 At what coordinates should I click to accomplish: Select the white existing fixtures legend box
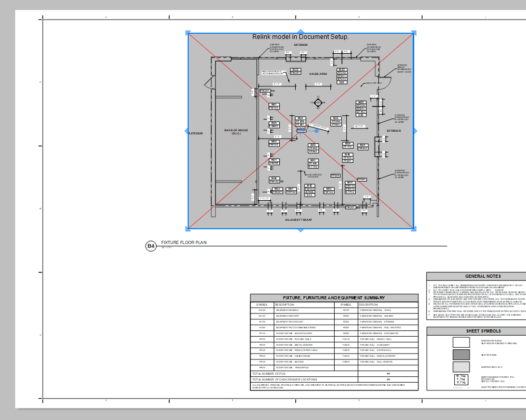point(461,342)
